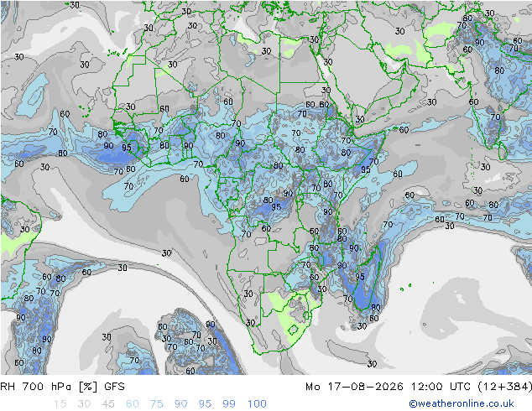Select the 45 value in the colour legend
This screenshot has width=532, height=411.
(x=108, y=404)
